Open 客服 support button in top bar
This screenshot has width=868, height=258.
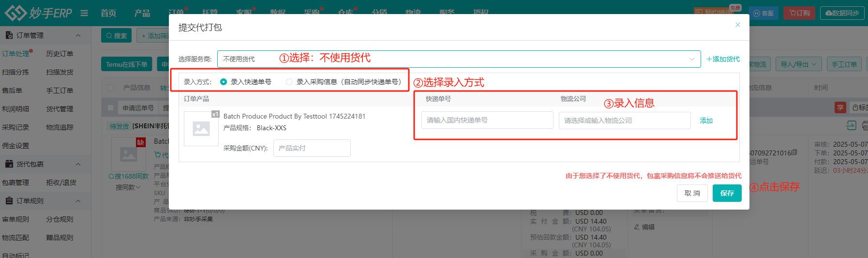(763, 13)
